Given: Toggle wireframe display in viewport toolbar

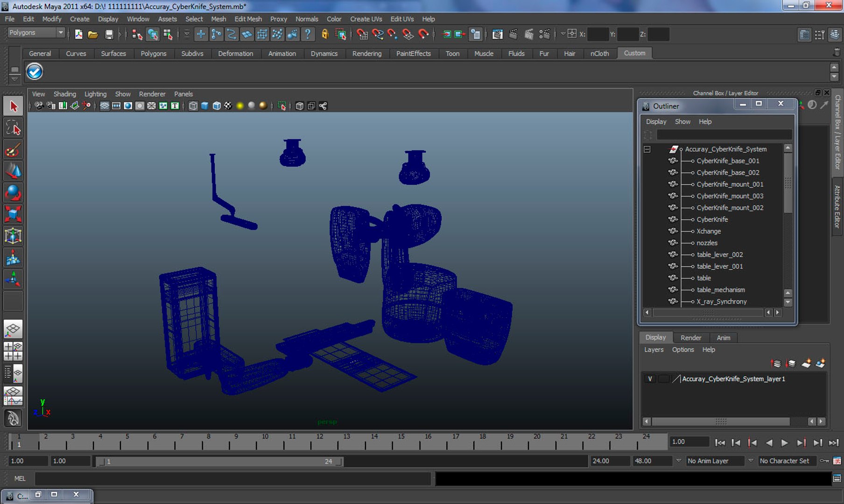Looking at the screenshot, I should click(193, 106).
